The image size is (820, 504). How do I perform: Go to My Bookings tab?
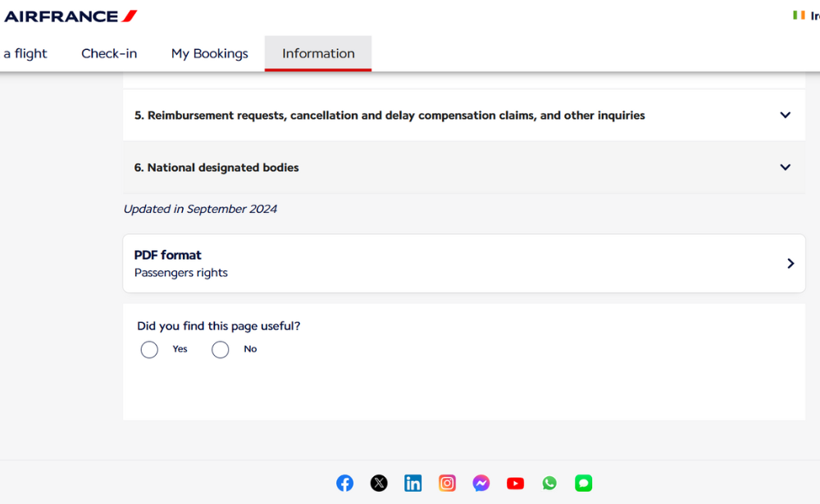click(209, 53)
